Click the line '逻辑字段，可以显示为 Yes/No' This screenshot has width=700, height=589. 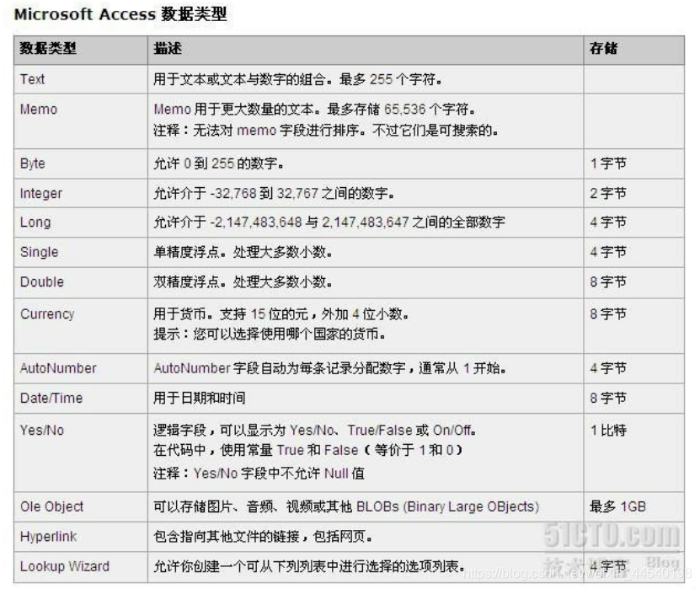point(244,430)
